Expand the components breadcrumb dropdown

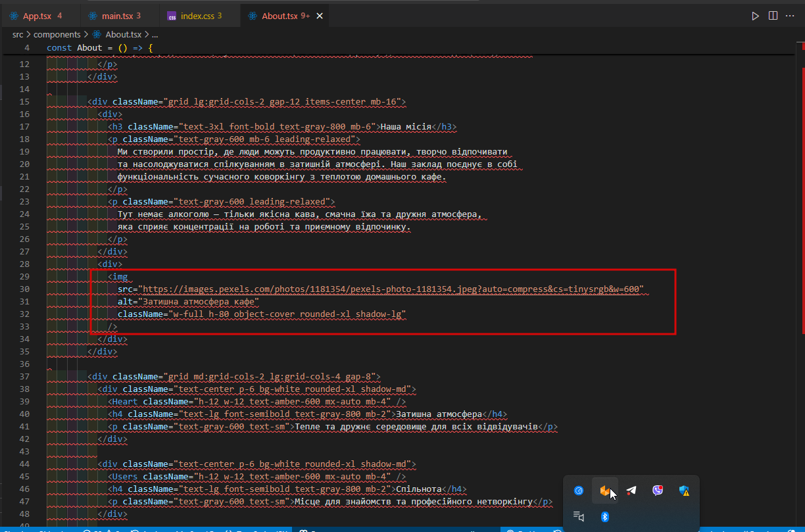click(x=57, y=35)
